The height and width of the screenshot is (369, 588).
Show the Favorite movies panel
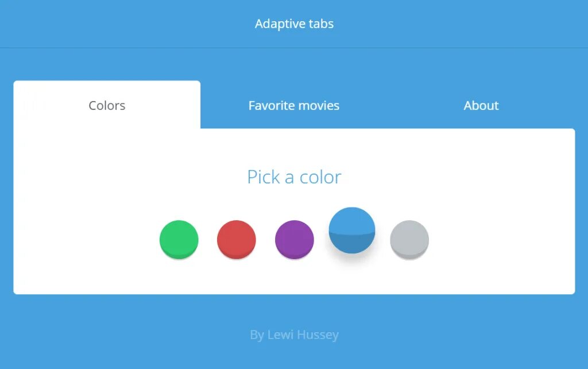[294, 106]
